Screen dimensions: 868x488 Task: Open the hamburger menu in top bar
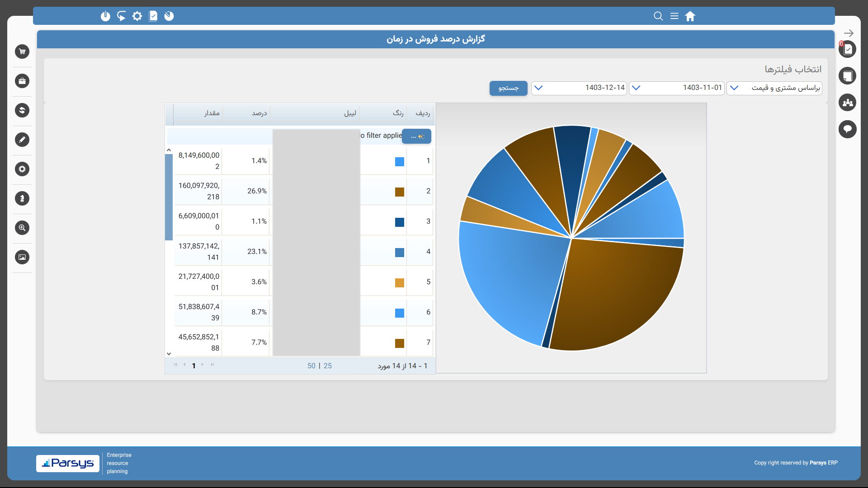[x=674, y=16]
